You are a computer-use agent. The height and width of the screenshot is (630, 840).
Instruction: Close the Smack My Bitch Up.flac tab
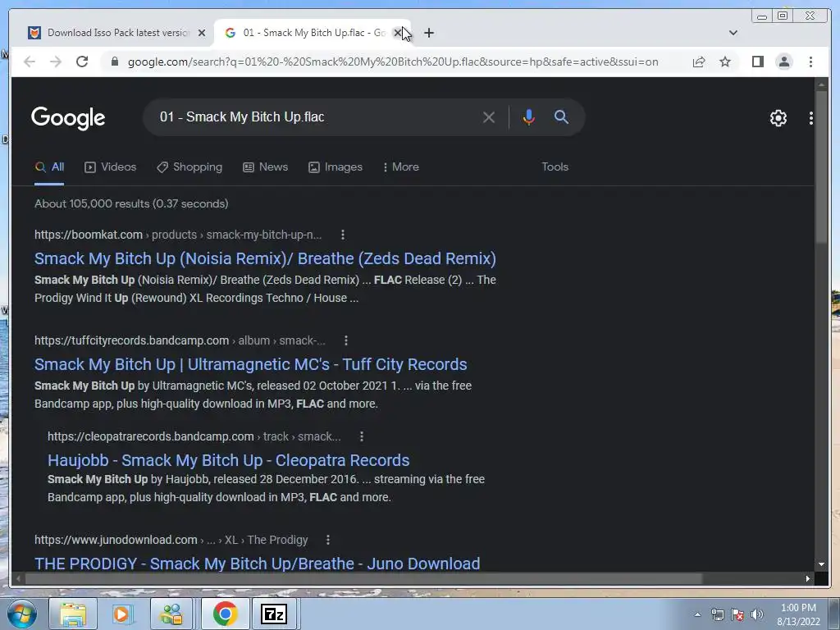tap(398, 33)
